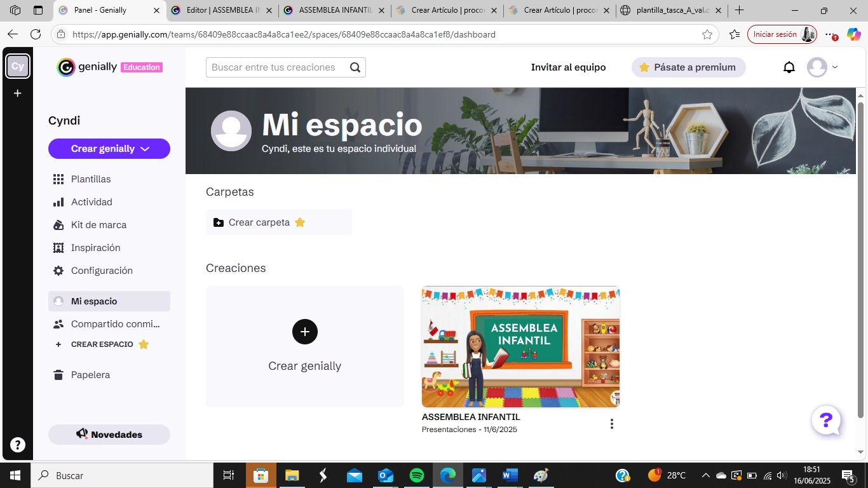This screenshot has height=488, width=868.
Task: Select Actividad in the sidebar
Action: click(92, 202)
